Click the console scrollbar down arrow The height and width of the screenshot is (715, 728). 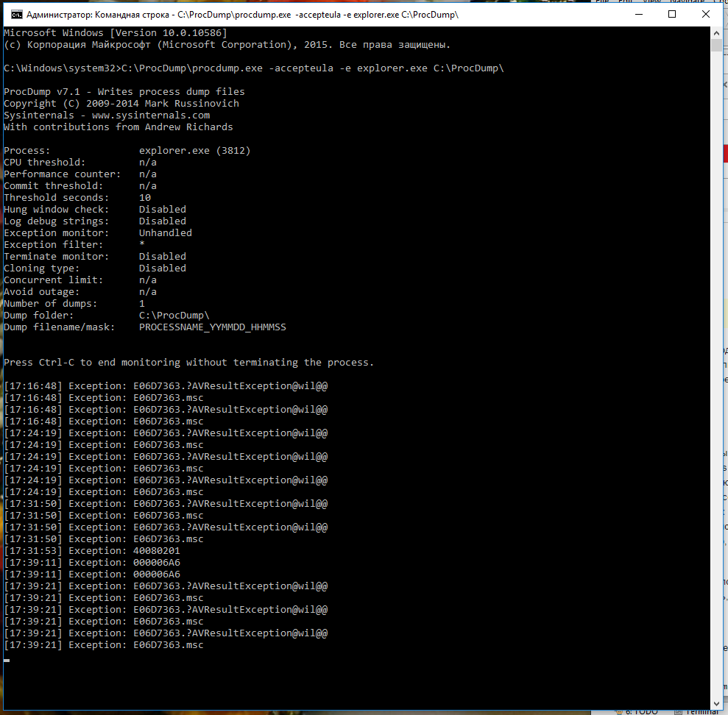716,703
